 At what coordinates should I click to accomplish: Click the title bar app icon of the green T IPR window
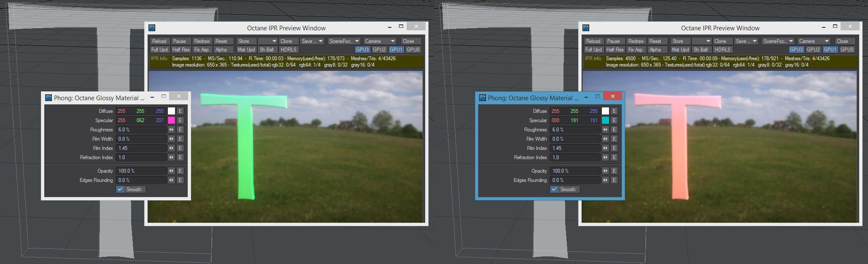click(152, 28)
